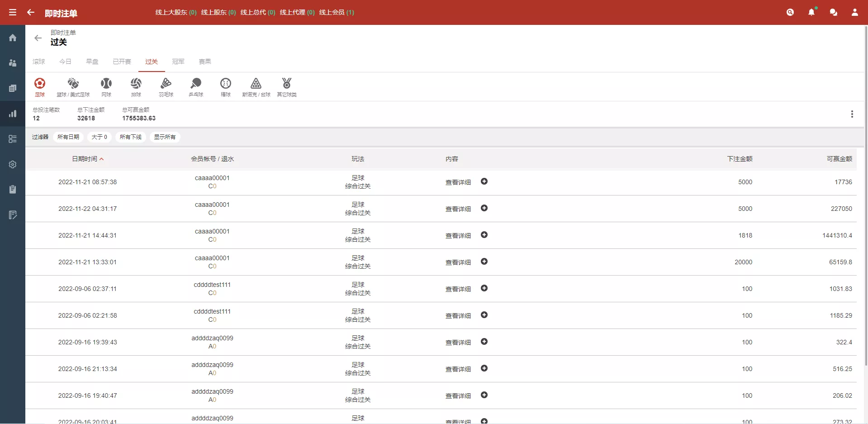Click 查看详细 for 2022-11-22 04:31:17 bet

click(x=458, y=209)
